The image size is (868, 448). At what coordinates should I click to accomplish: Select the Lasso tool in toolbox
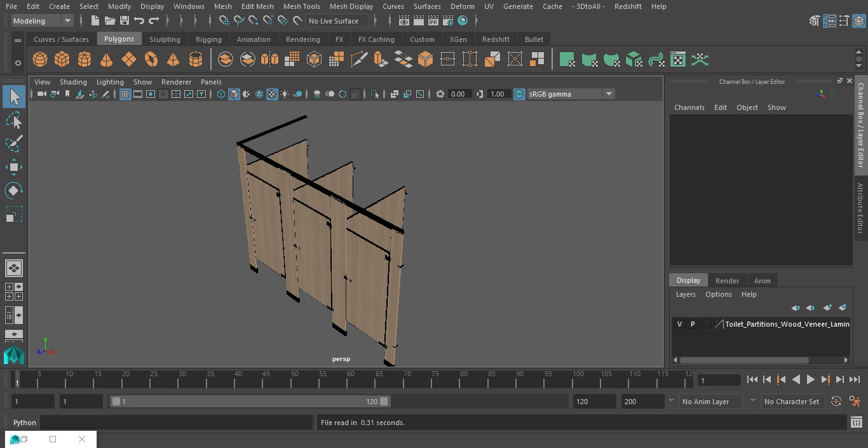[13, 121]
